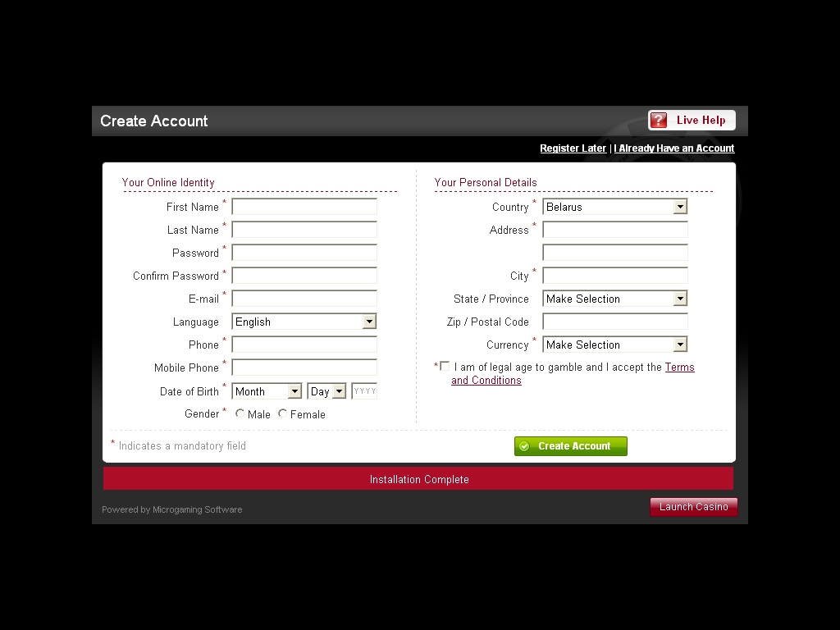Open the Terms and Conditions link
Viewport: 840px width, 630px height.
click(x=679, y=367)
